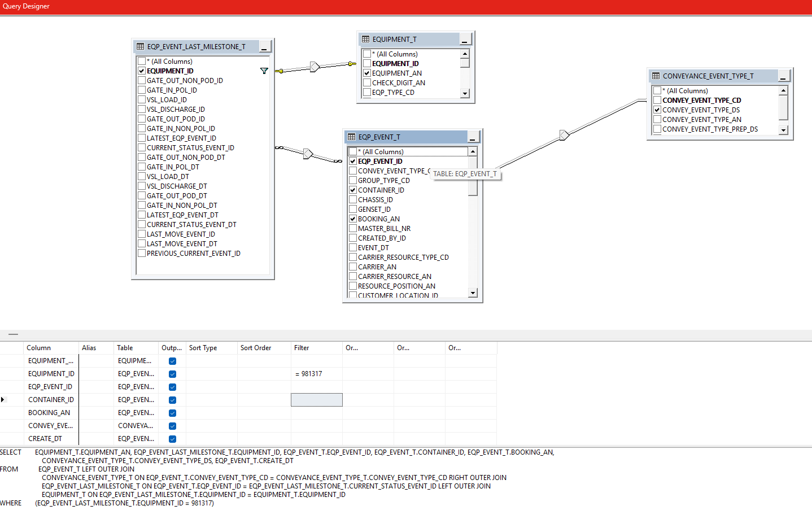The width and height of the screenshot is (812, 519).
Task: Uncheck EQUIPMENT_ID in EQP_EVENT_LAST_MILESTONE_T
Action: 142,71
